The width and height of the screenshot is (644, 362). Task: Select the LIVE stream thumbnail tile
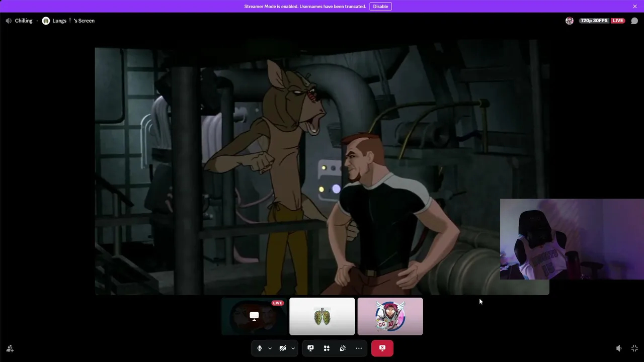[254, 316]
